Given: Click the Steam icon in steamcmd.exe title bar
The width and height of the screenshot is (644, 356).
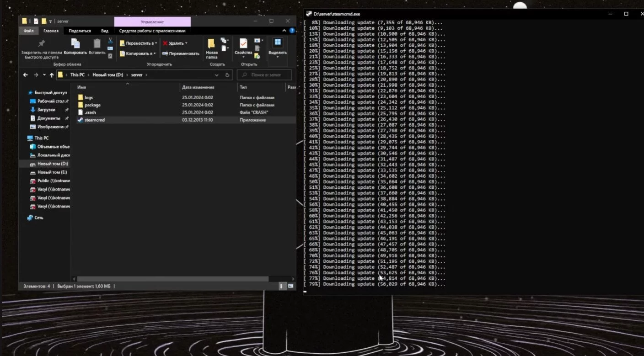Looking at the screenshot, I should (x=309, y=14).
